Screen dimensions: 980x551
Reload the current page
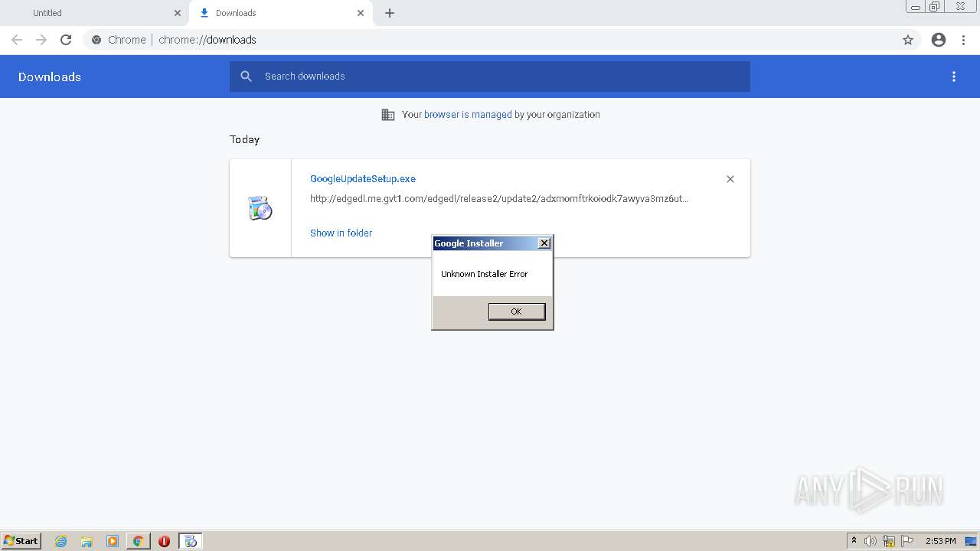(66, 40)
